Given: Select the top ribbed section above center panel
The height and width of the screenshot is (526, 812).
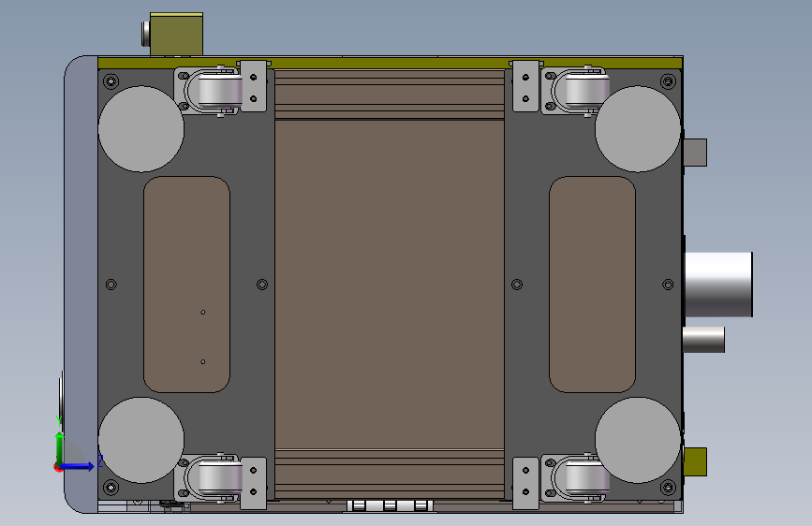Looking at the screenshot, I should click(x=390, y=95).
